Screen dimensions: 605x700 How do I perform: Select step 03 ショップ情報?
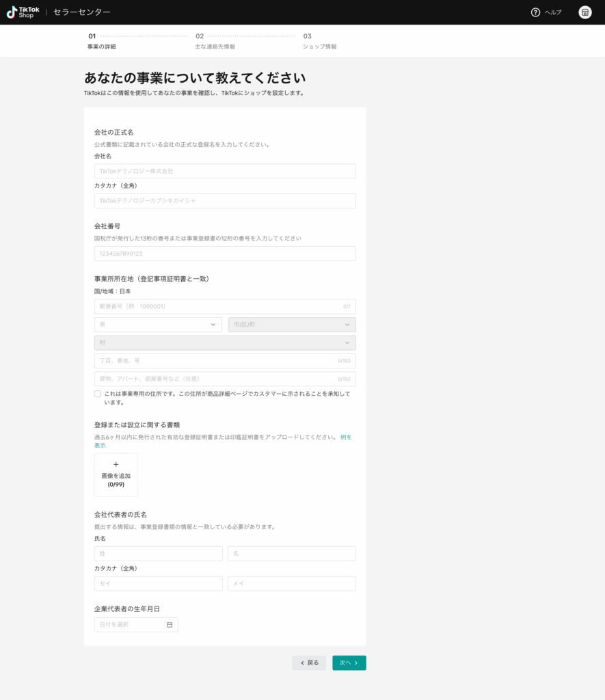319,42
